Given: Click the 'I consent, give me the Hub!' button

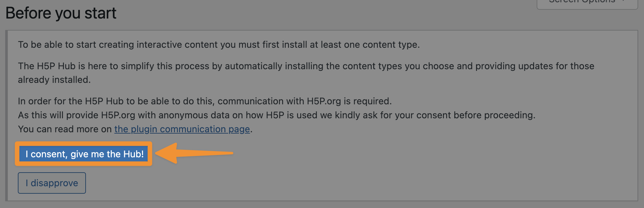Looking at the screenshot, I should (x=83, y=154).
